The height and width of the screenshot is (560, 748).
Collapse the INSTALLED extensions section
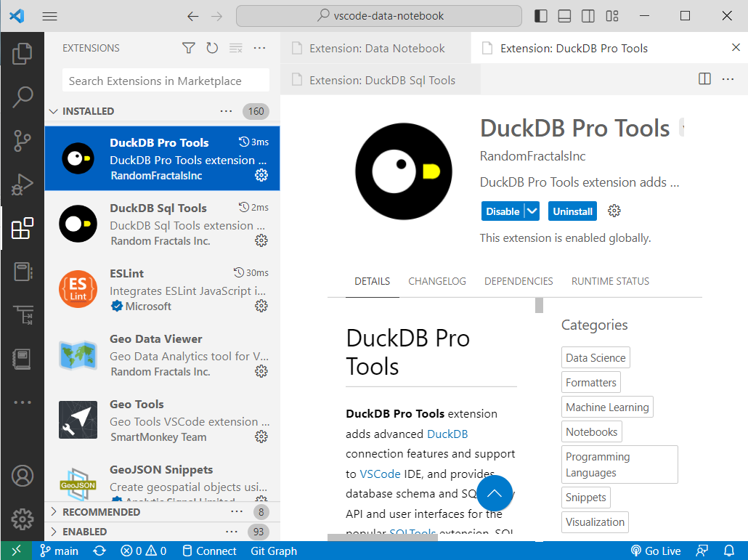(x=54, y=111)
